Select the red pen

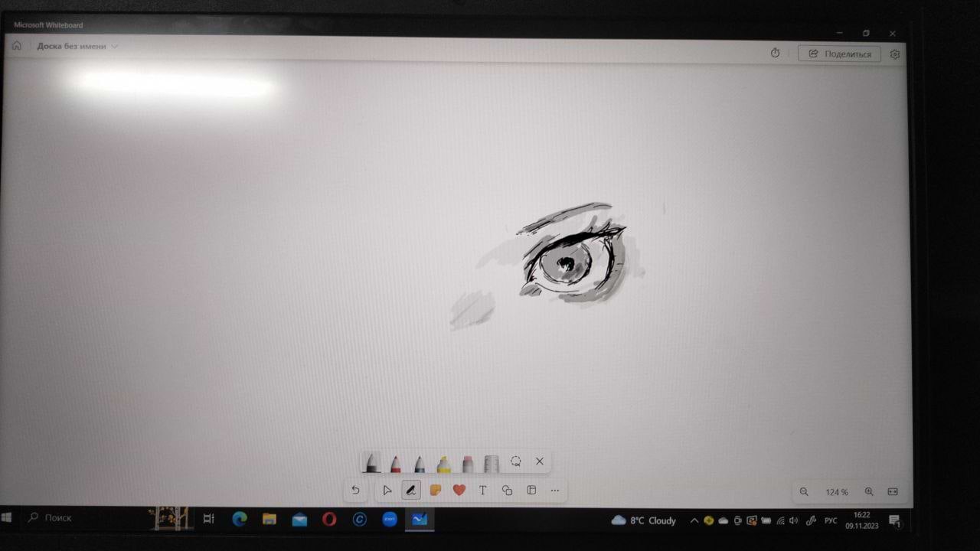point(395,462)
